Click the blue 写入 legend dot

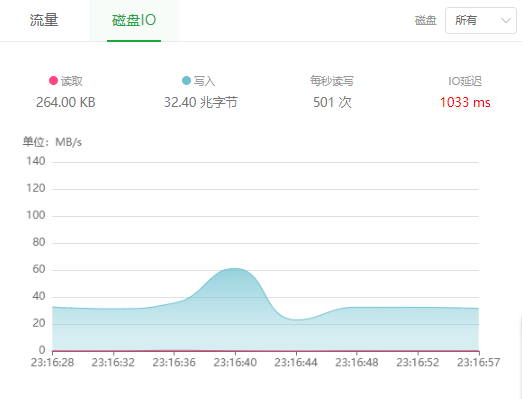click(186, 81)
